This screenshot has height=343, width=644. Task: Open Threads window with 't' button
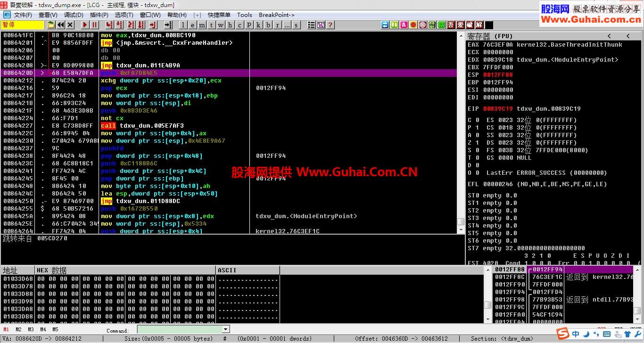(x=211, y=25)
